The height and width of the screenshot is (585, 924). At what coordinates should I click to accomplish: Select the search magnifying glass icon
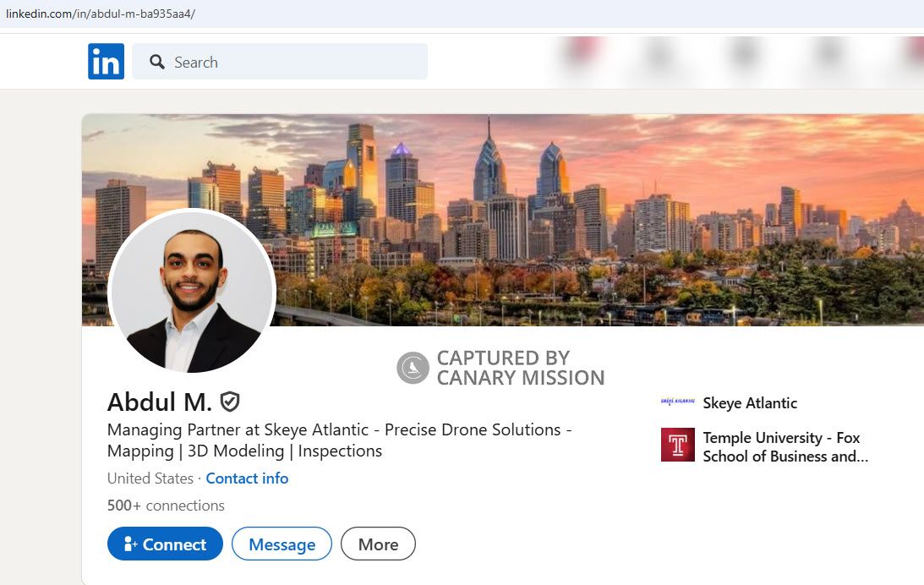156,62
